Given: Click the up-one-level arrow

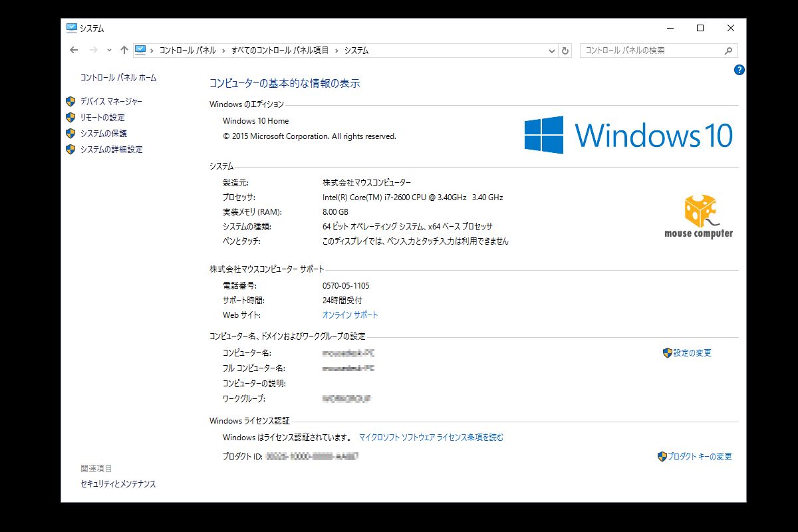Looking at the screenshot, I should (x=124, y=51).
